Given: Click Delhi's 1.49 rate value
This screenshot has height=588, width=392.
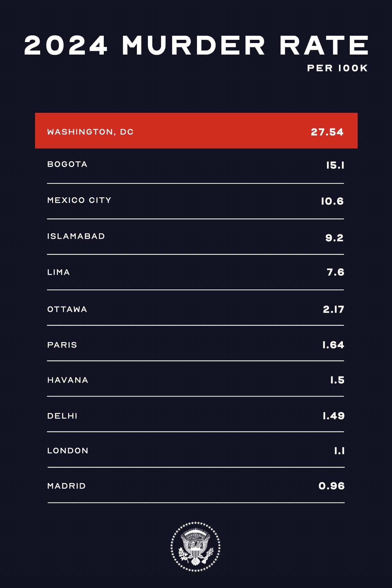Looking at the screenshot, I should click(334, 416).
